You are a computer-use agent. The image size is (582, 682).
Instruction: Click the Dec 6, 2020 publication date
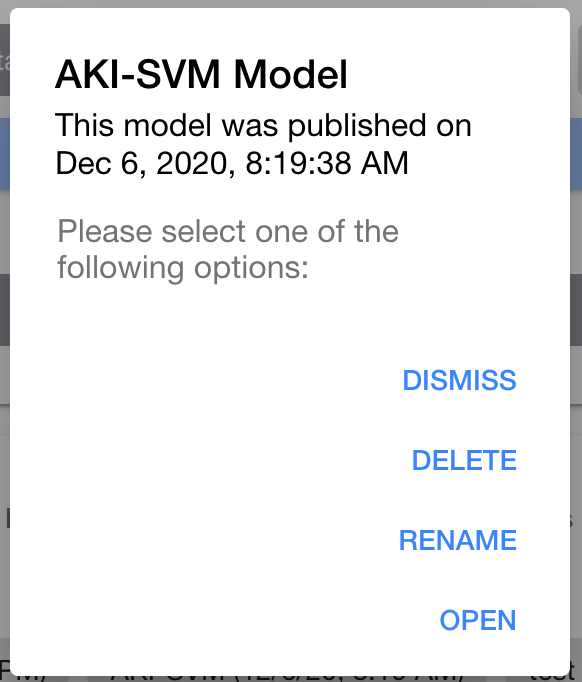pos(145,163)
